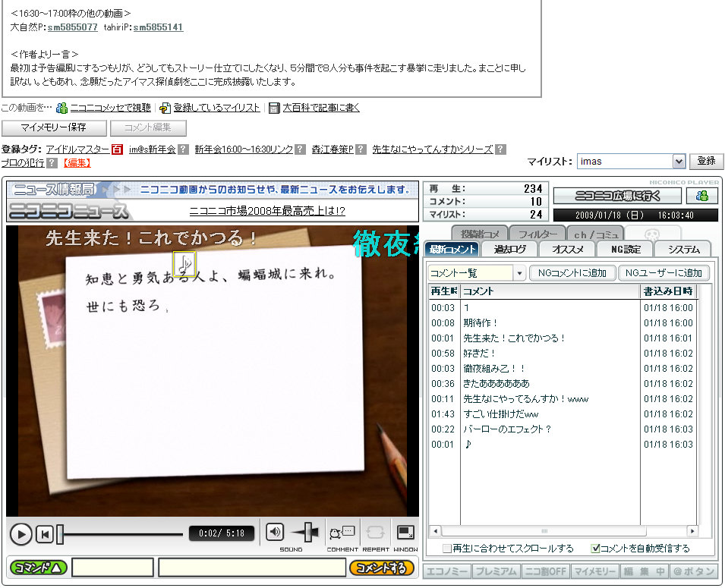
Task: Toggle comment display with the COMMENT icon
Action: click(x=342, y=533)
